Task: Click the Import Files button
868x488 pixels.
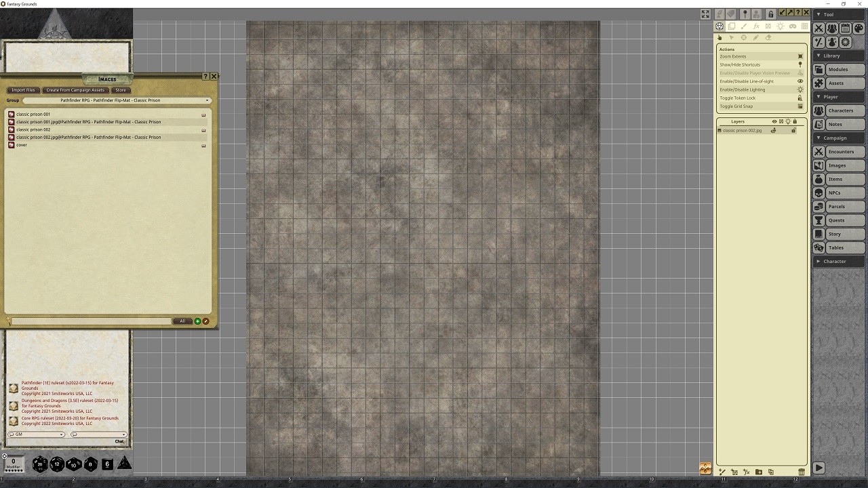Action: pyautogui.click(x=23, y=90)
